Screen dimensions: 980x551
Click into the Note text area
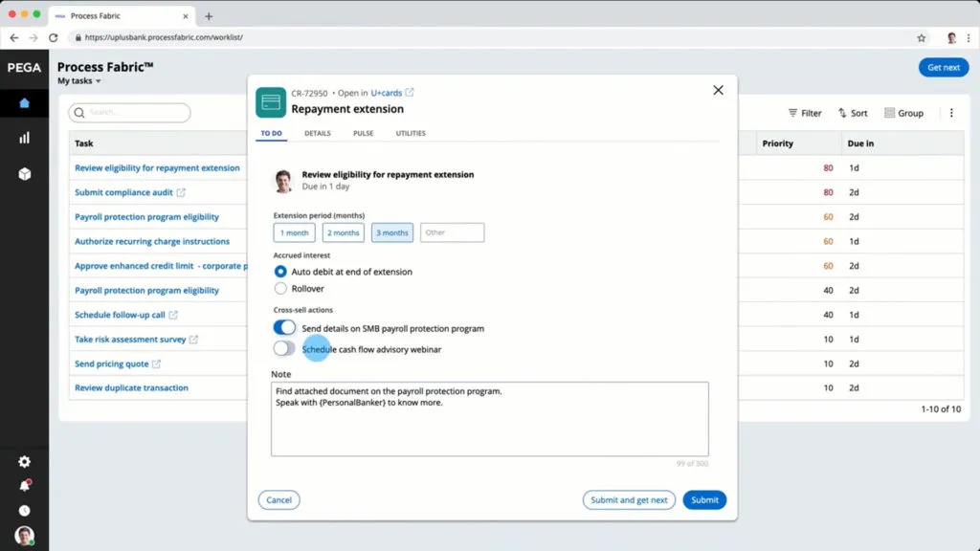(489, 419)
